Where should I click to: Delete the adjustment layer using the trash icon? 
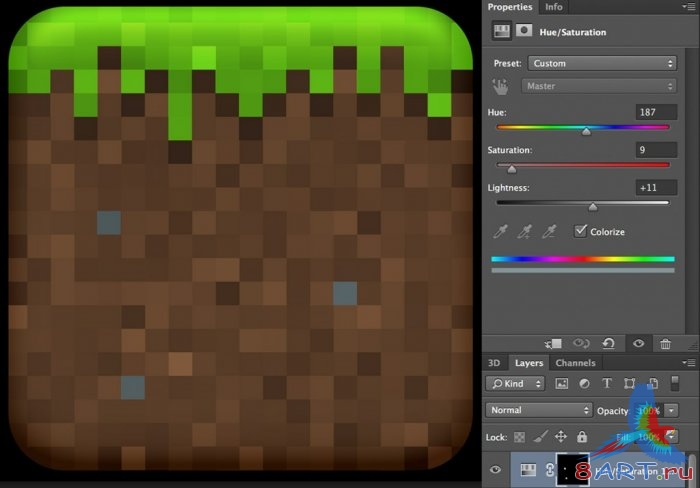click(x=665, y=344)
